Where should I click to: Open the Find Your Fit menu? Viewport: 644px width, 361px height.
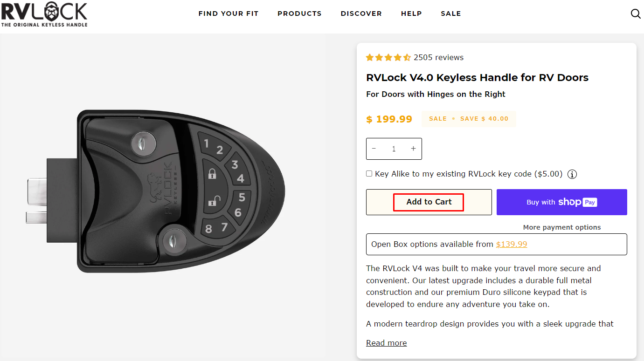coord(228,14)
